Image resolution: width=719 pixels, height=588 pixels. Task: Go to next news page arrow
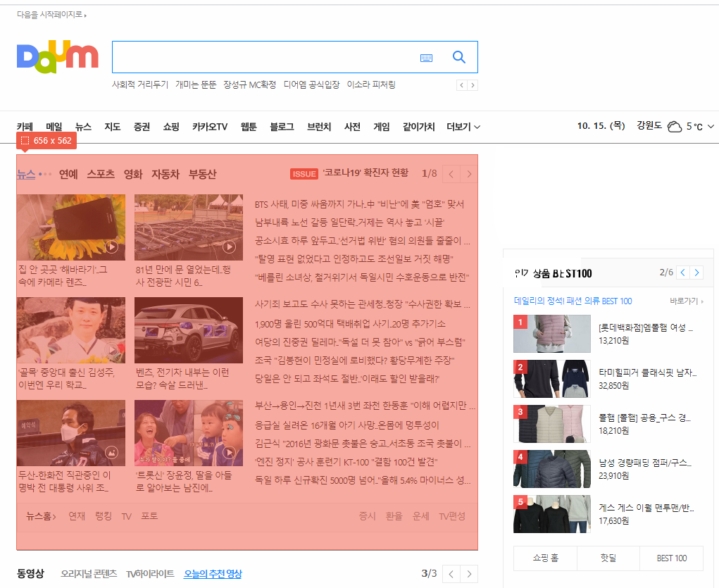468,175
